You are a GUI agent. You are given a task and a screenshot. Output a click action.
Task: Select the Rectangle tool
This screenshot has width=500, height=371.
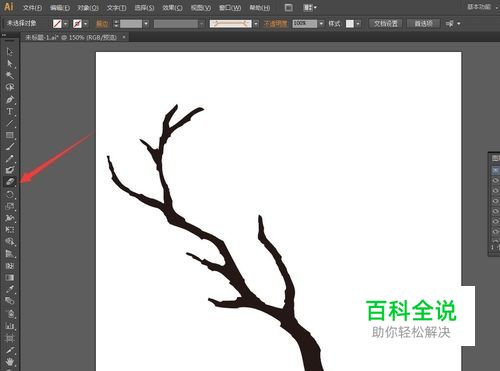pyautogui.click(x=10, y=135)
